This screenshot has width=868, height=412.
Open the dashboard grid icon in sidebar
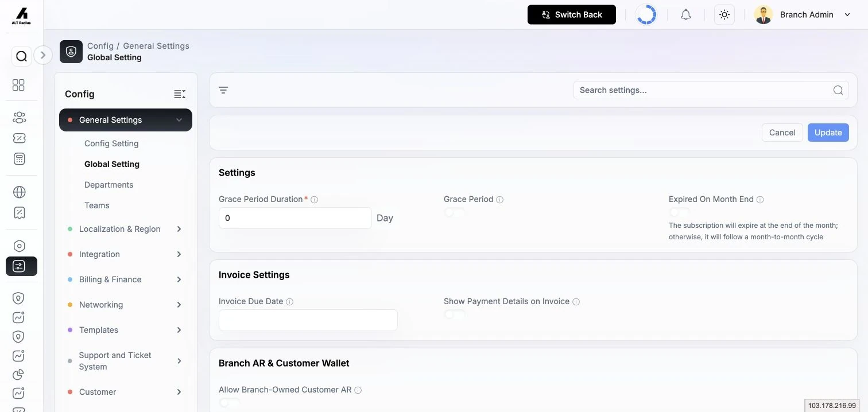pos(19,85)
